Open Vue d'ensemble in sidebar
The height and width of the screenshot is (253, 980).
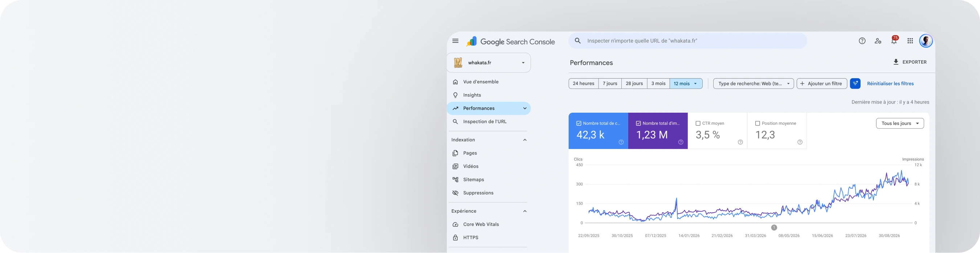489,82
